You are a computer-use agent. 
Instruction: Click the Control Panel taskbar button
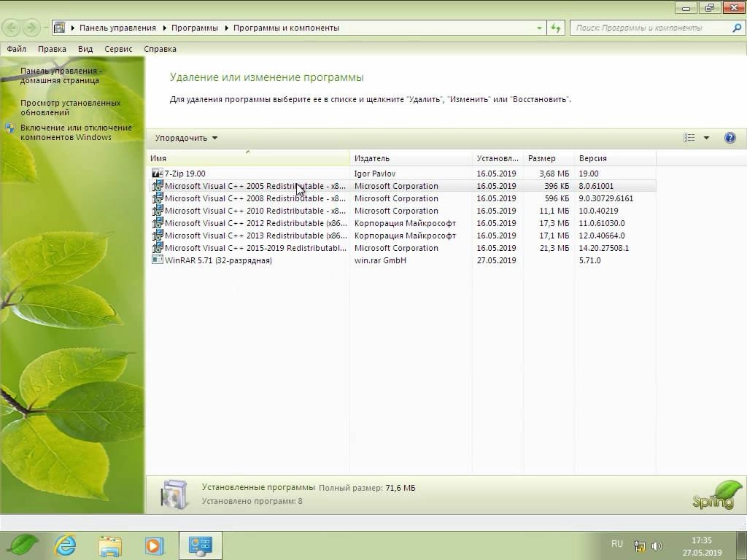(x=200, y=545)
